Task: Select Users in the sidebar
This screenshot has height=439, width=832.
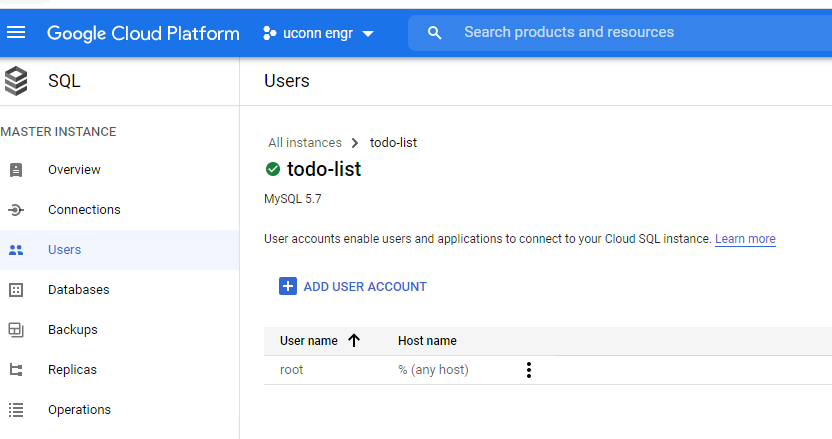Action: click(65, 249)
